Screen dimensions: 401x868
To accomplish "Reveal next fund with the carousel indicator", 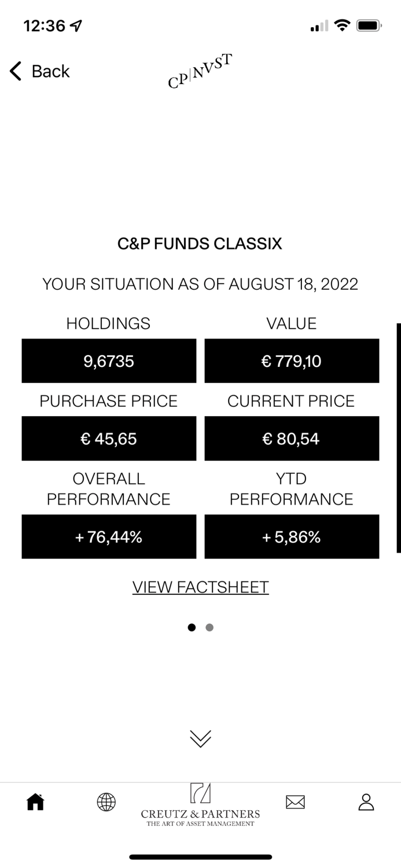I will pos(209,627).
